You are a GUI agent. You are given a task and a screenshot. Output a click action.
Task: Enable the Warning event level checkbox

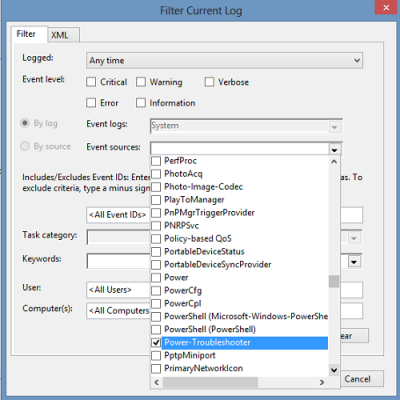141,82
